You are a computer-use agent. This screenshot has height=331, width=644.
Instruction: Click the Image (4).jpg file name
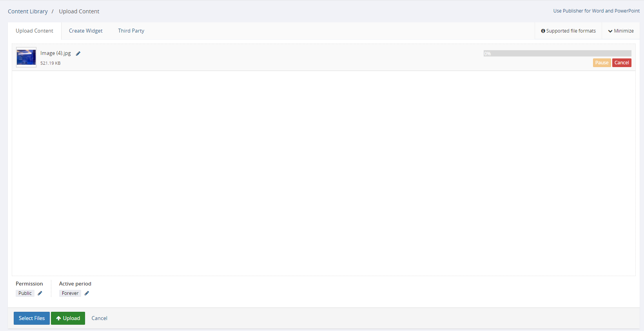pos(56,53)
